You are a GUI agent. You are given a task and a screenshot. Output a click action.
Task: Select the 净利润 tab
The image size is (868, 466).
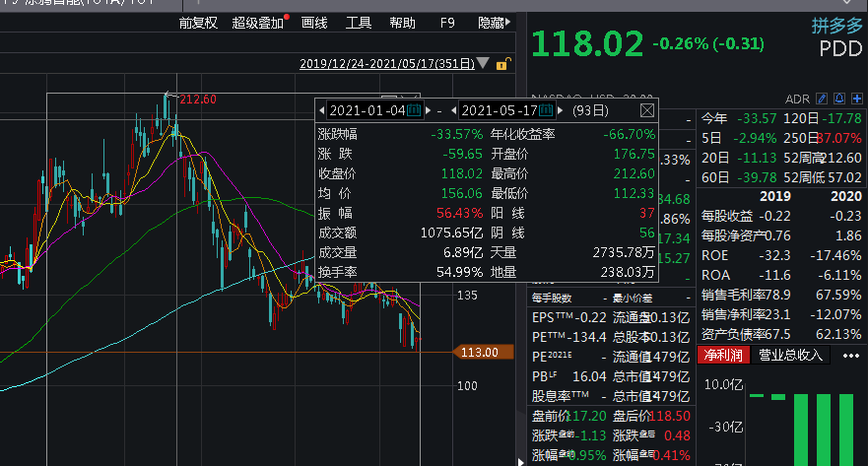pos(723,355)
